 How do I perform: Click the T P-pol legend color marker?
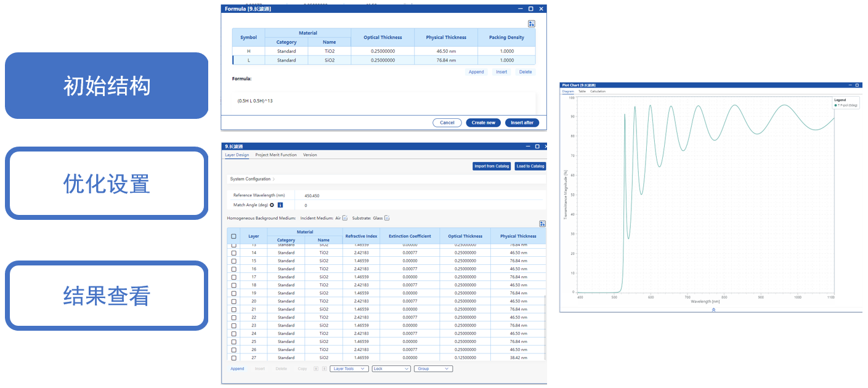pos(835,105)
